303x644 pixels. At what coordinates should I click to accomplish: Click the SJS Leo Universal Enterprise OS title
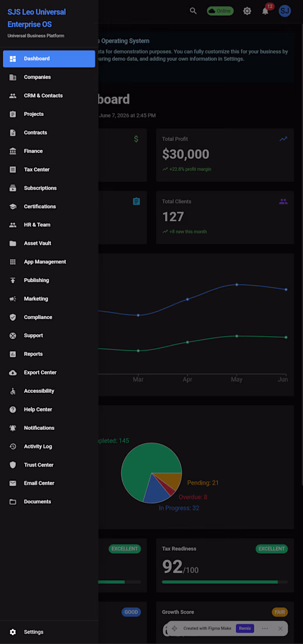pos(36,18)
